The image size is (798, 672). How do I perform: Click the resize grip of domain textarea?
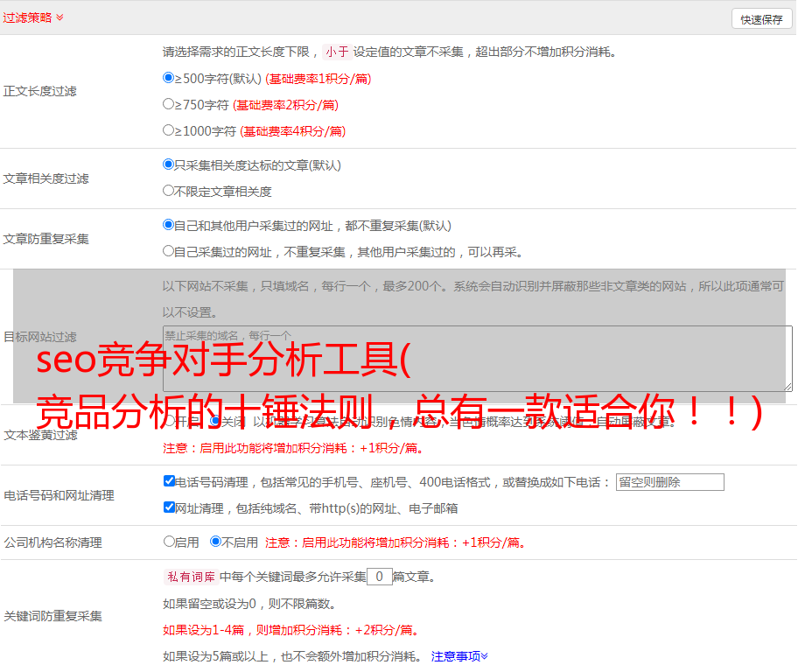[787, 387]
